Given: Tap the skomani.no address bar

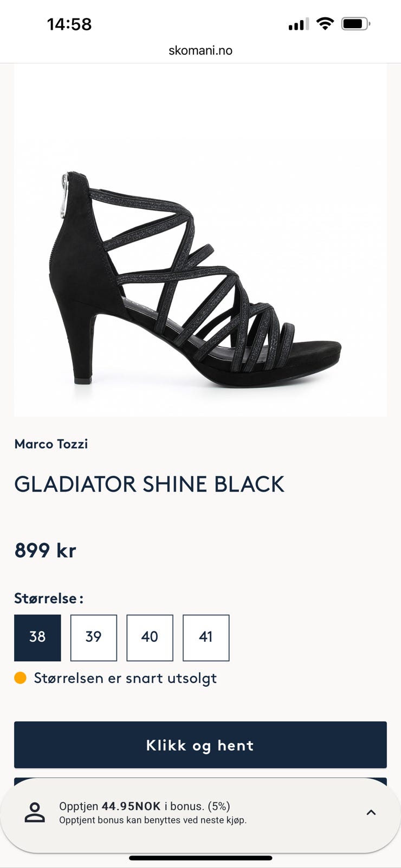Looking at the screenshot, I should pos(200,50).
